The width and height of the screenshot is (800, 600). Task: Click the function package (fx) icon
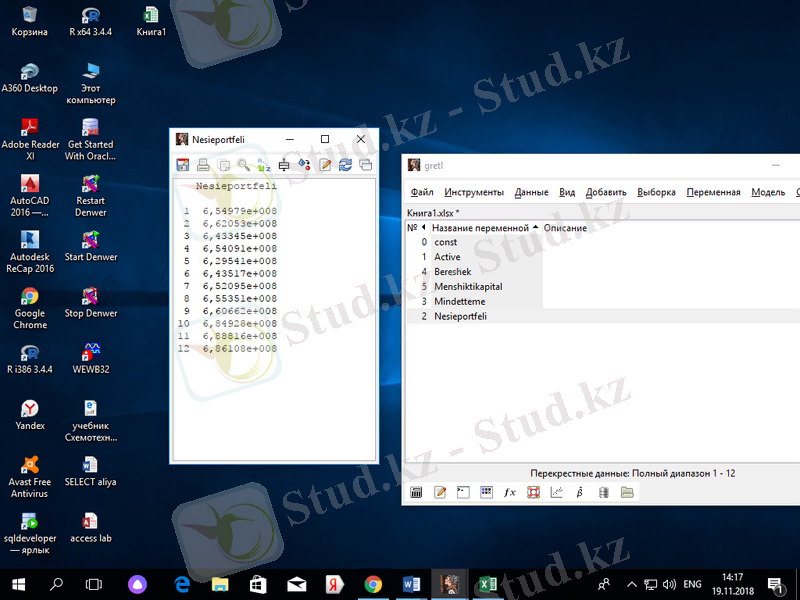[509, 492]
